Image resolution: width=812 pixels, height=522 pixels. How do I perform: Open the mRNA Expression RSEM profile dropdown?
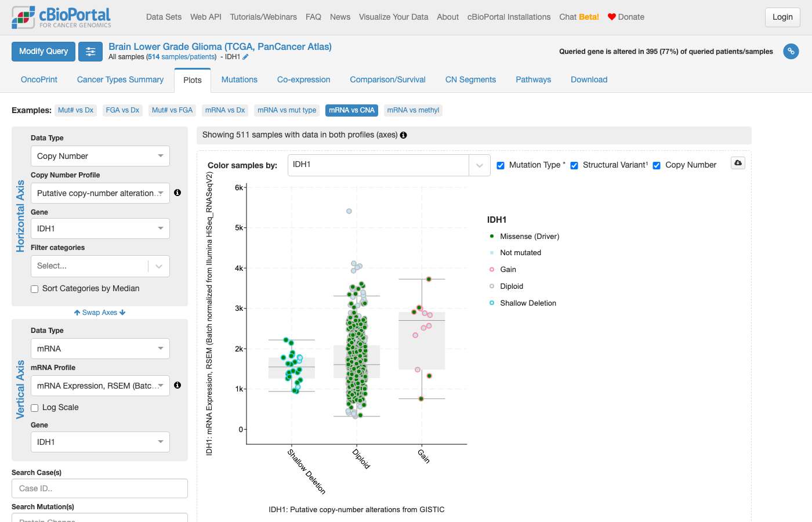point(100,386)
